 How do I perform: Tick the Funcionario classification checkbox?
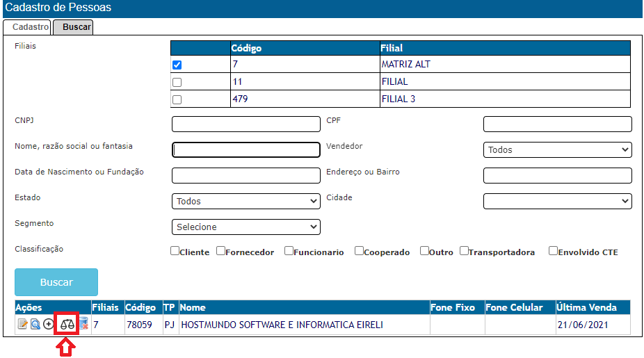(289, 251)
